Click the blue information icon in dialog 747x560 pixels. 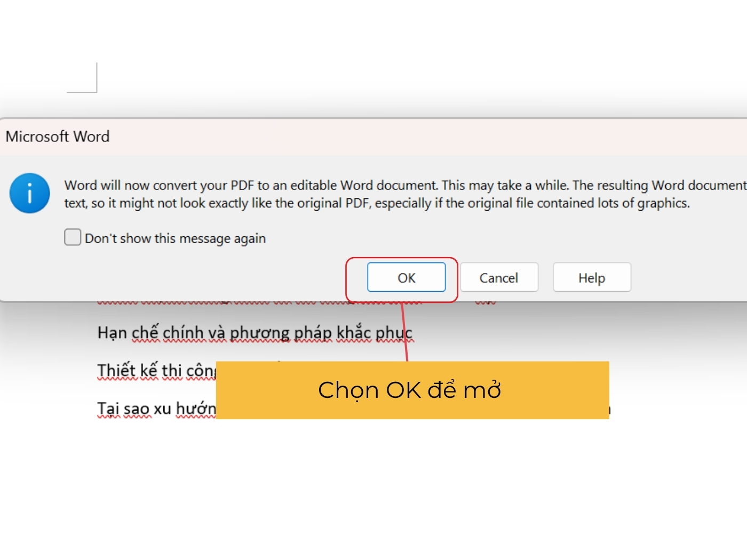tap(30, 193)
